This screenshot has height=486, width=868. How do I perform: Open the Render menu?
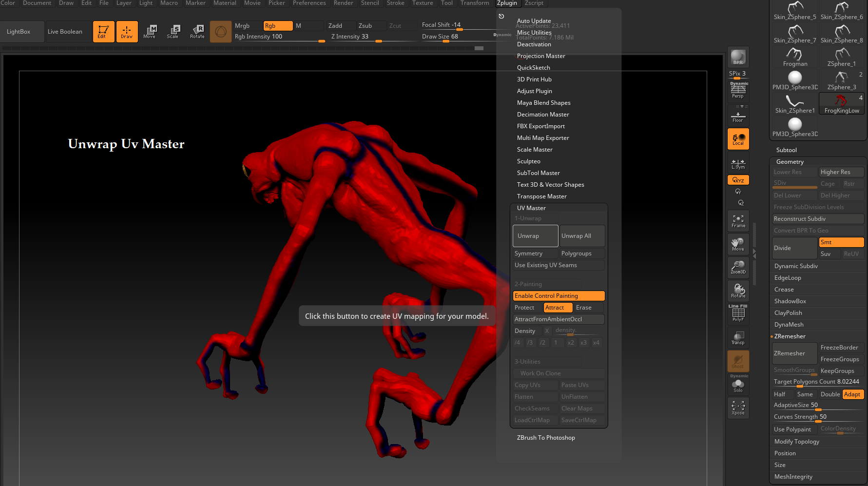pos(343,3)
